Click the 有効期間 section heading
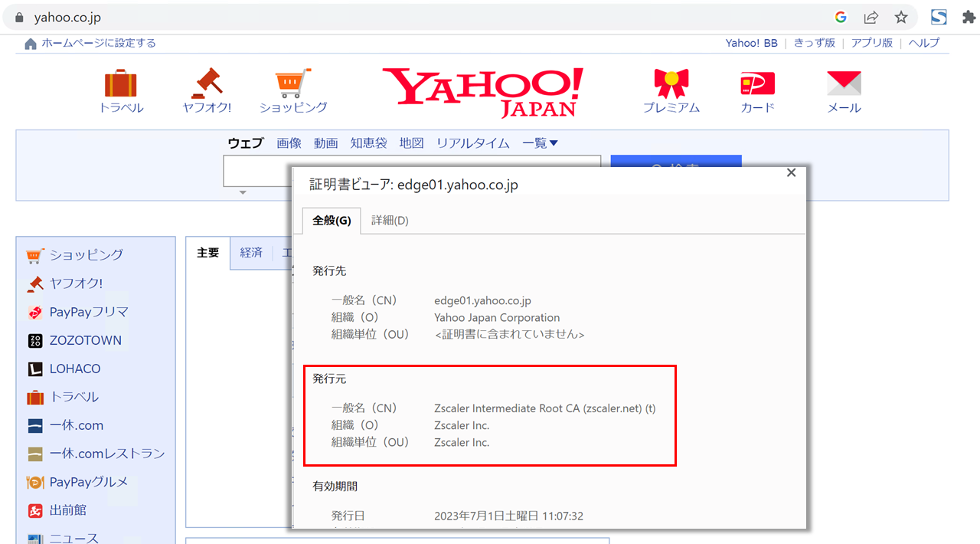The image size is (980, 544). [x=335, y=486]
